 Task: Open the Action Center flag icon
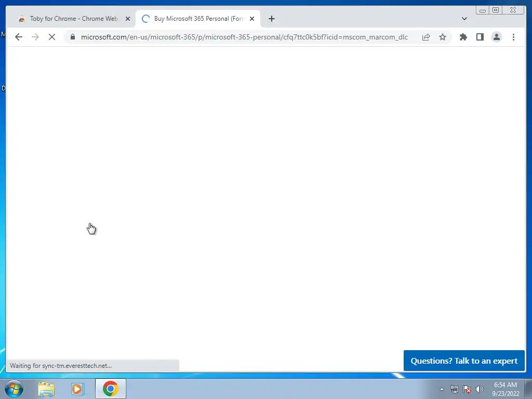[x=467, y=389]
